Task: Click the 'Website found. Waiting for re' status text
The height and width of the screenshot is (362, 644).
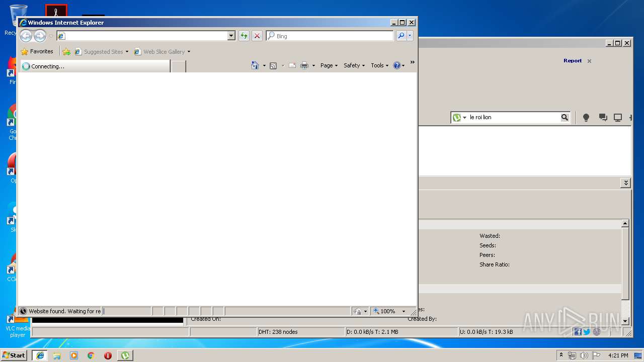Action: [64, 311]
